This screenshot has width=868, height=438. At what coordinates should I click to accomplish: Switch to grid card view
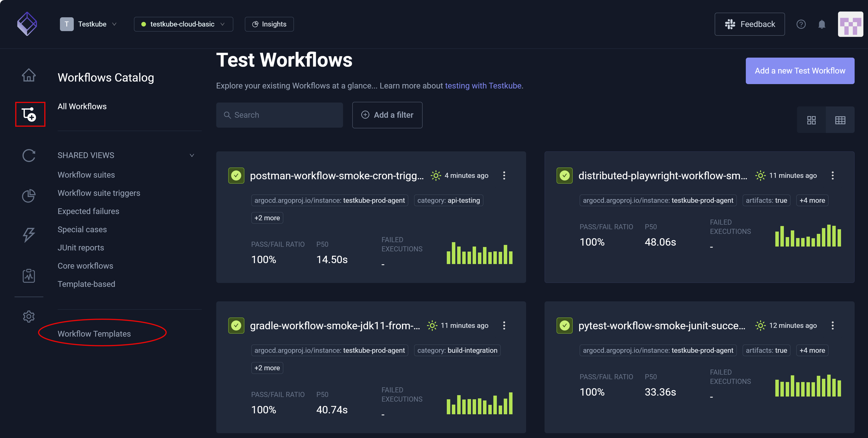click(x=811, y=120)
